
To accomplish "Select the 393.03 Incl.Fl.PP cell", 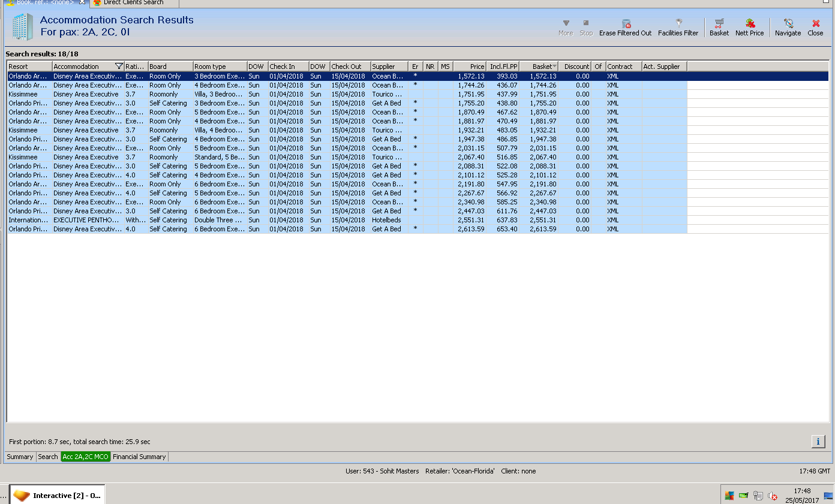I will (503, 76).
